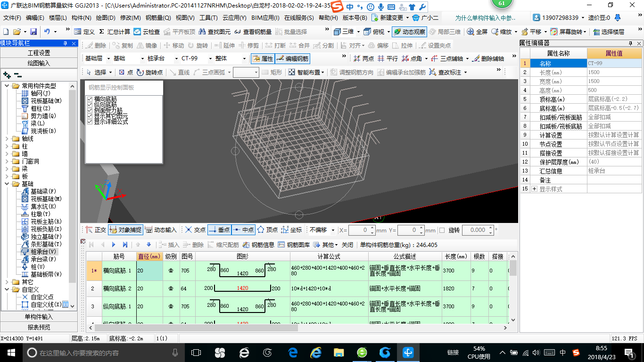Toggle the 属性 properties panel button
This screenshot has width=644, height=362.
(x=263, y=59)
